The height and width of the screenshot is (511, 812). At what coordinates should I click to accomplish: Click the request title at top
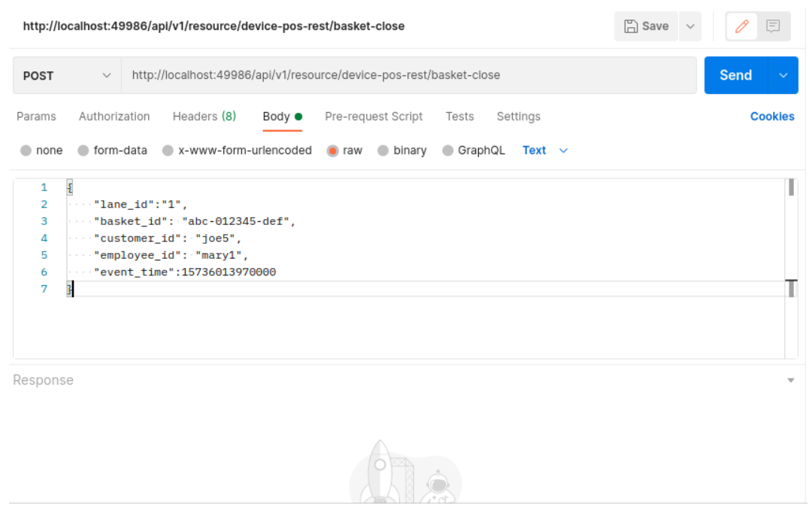[214, 26]
